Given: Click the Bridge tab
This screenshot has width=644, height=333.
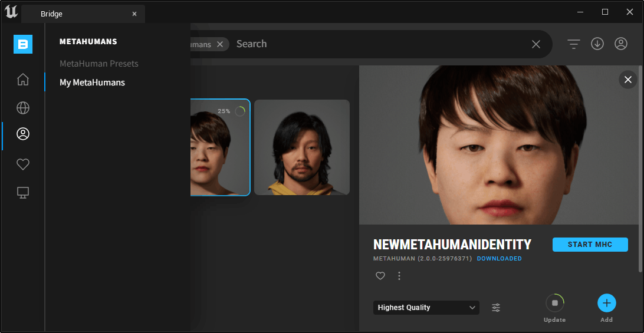Looking at the screenshot, I should click(83, 14).
